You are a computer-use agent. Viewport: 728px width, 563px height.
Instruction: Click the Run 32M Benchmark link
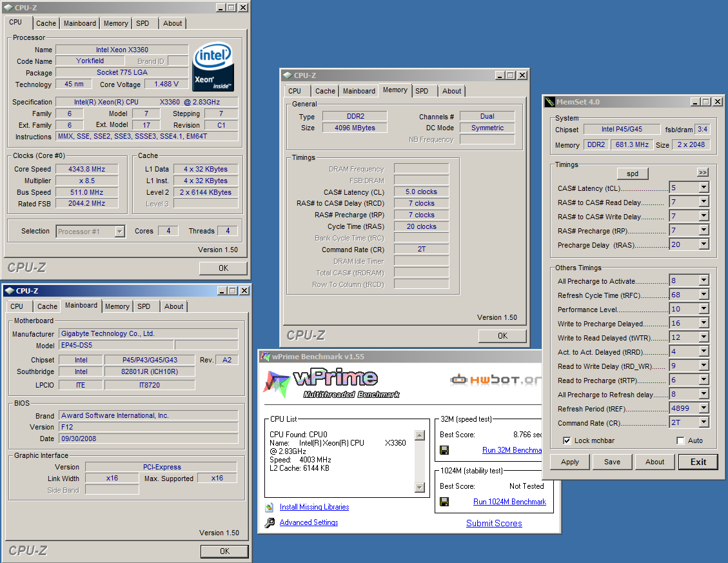click(x=511, y=450)
